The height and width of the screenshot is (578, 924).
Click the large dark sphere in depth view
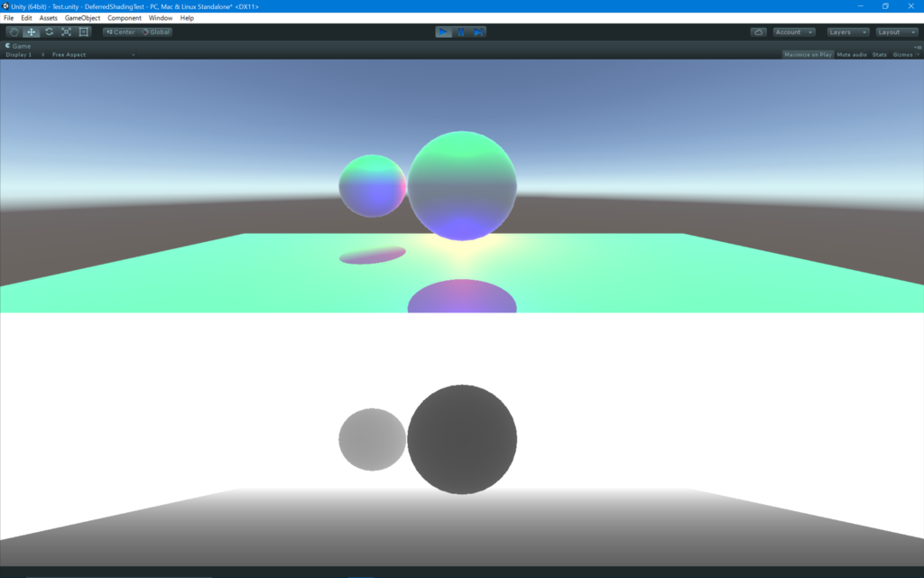click(462, 440)
